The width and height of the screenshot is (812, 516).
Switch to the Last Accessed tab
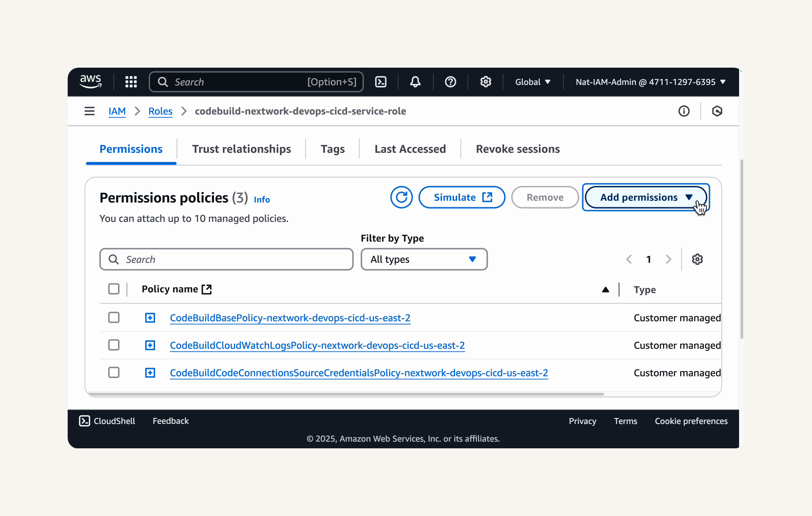(410, 149)
